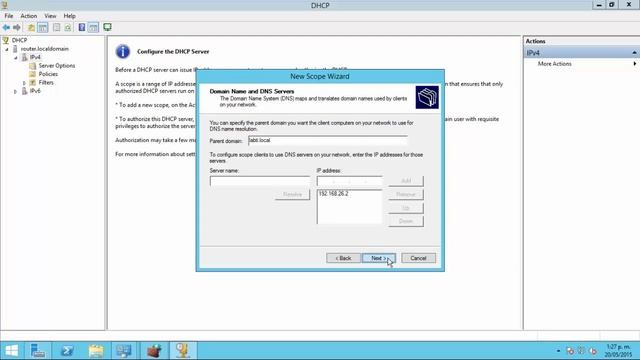Click the IPv6 node icon

[x=24, y=91]
